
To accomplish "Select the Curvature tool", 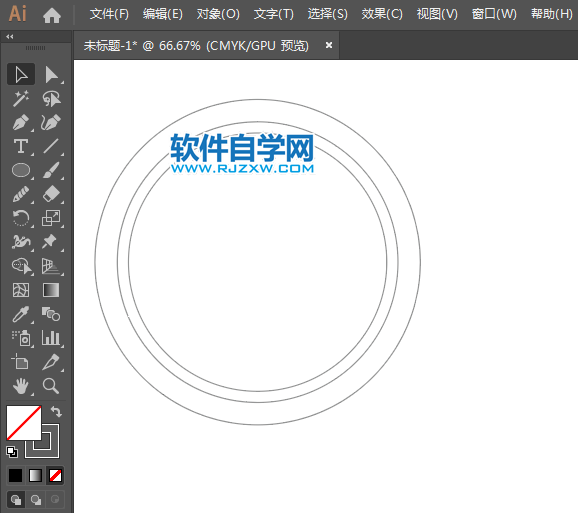I will coord(51,122).
